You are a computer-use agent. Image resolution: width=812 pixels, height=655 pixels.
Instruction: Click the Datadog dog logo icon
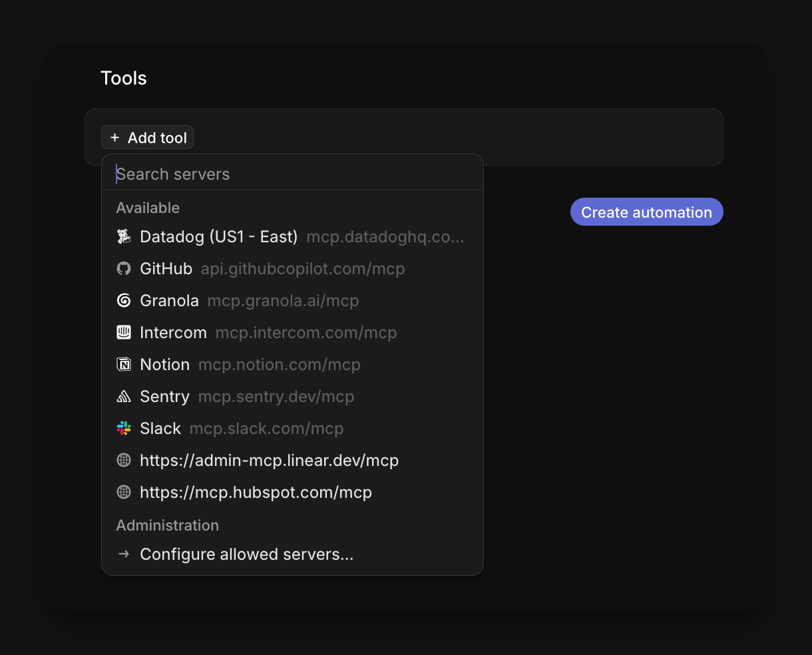pyautogui.click(x=124, y=237)
